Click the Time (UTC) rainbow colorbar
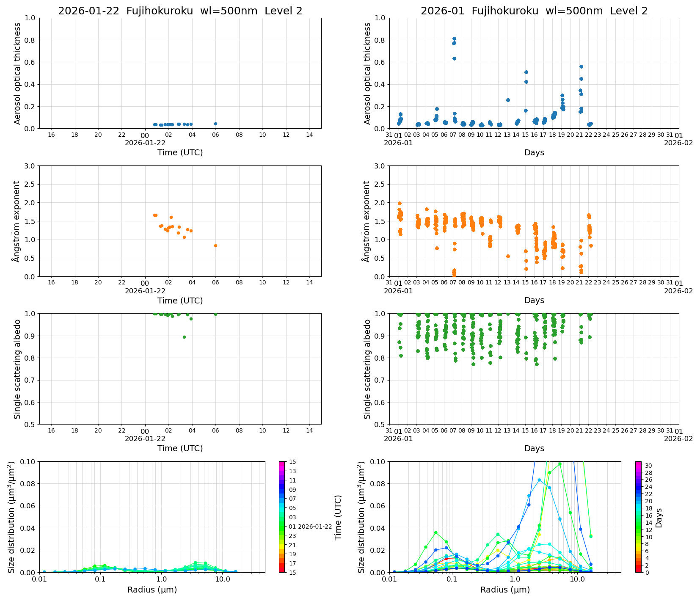The width and height of the screenshot is (700, 601). (282, 516)
